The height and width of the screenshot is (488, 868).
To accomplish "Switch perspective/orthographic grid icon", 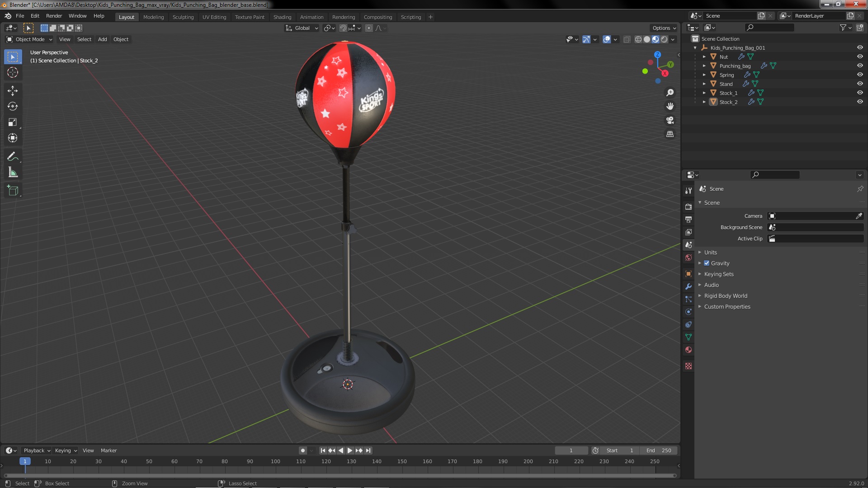I will [x=670, y=134].
